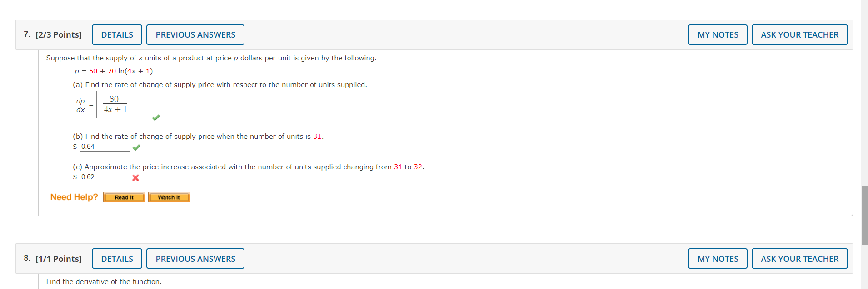The height and width of the screenshot is (289, 868).
Task: Click the green checkmark next to part (a)
Action: click(156, 118)
